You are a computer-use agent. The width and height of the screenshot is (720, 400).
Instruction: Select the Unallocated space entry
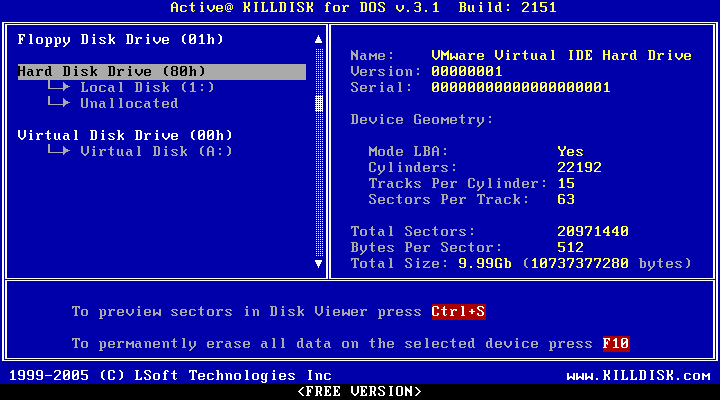coord(129,103)
